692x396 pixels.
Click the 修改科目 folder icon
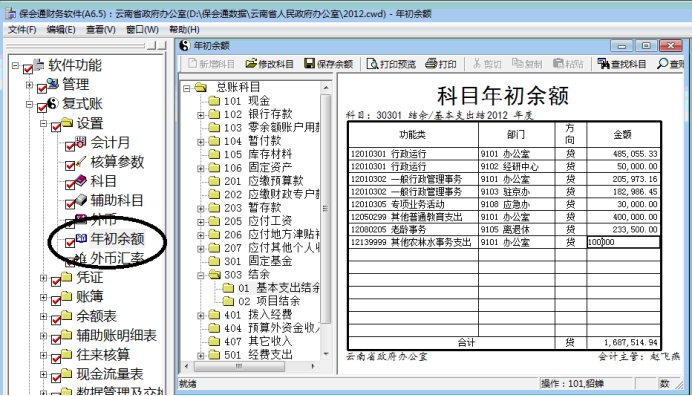(251, 64)
